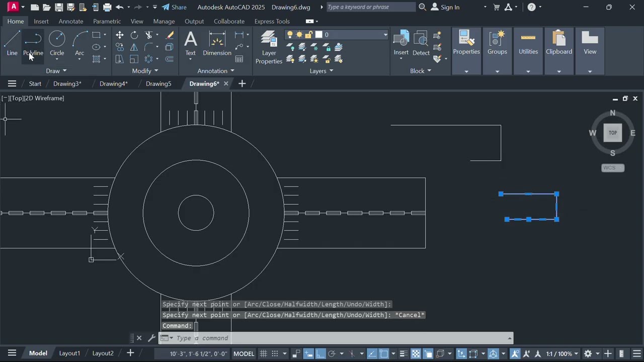The image size is (644, 362).
Task: Toggle object snap tracking in status bar
Action: click(372, 353)
